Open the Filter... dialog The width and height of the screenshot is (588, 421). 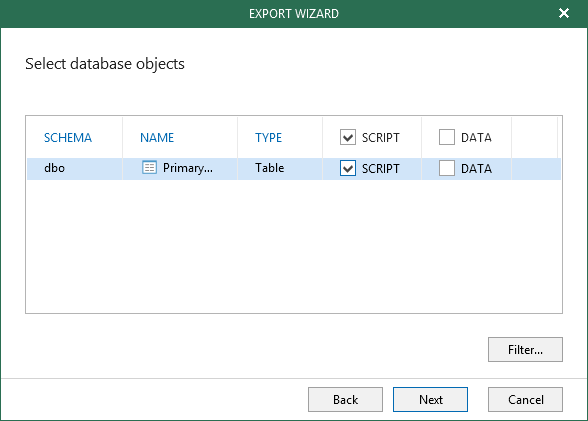pos(525,349)
